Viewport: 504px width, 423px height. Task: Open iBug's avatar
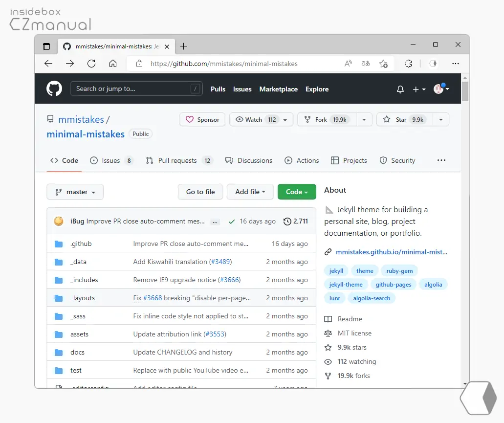pos(59,221)
